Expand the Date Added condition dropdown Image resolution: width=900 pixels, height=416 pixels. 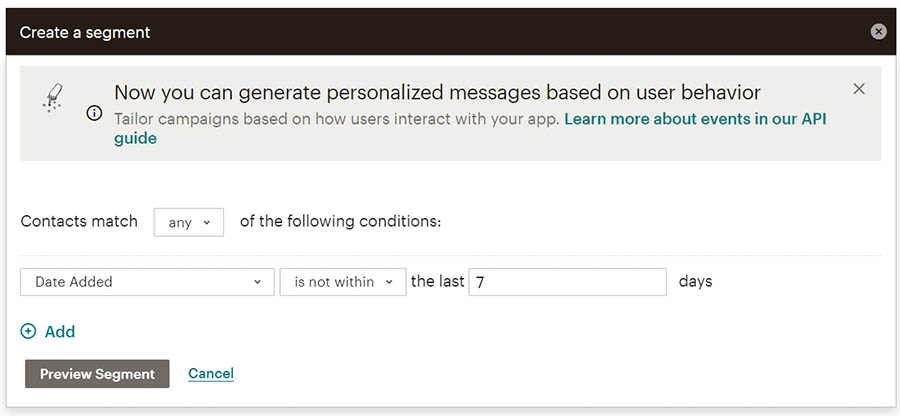tap(147, 282)
